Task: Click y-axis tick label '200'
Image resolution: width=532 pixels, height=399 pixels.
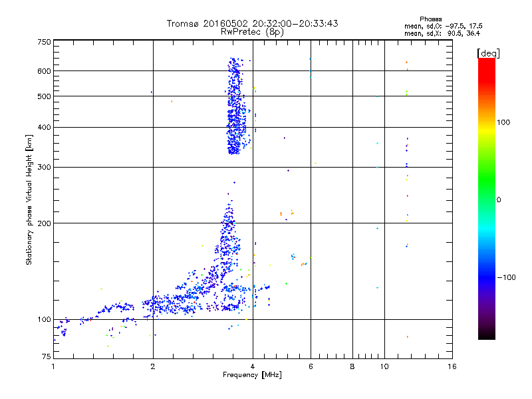Action: [44, 223]
